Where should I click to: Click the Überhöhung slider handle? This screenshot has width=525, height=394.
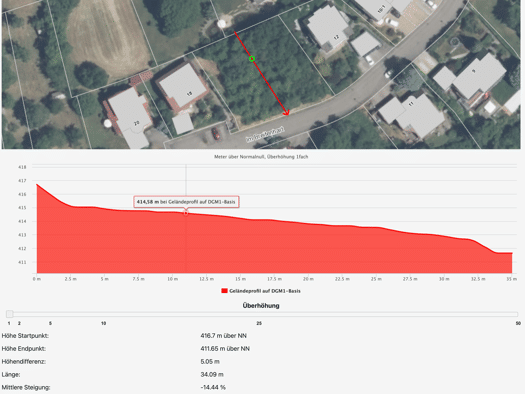click(10, 314)
